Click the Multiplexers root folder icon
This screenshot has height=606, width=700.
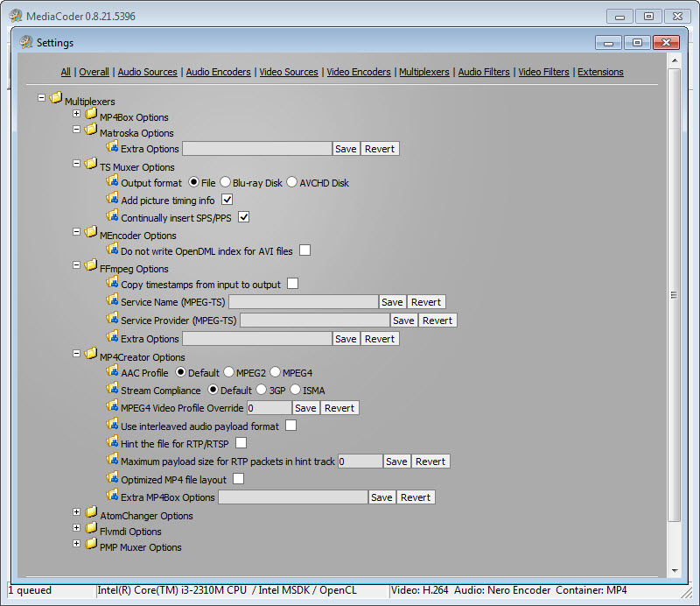point(56,100)
